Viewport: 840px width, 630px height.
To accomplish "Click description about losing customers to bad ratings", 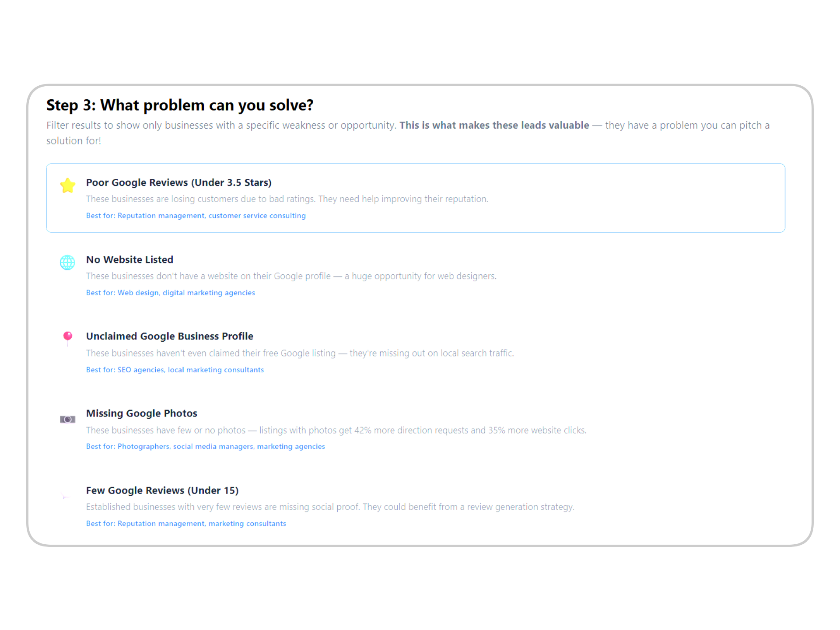I will point(287,199).
